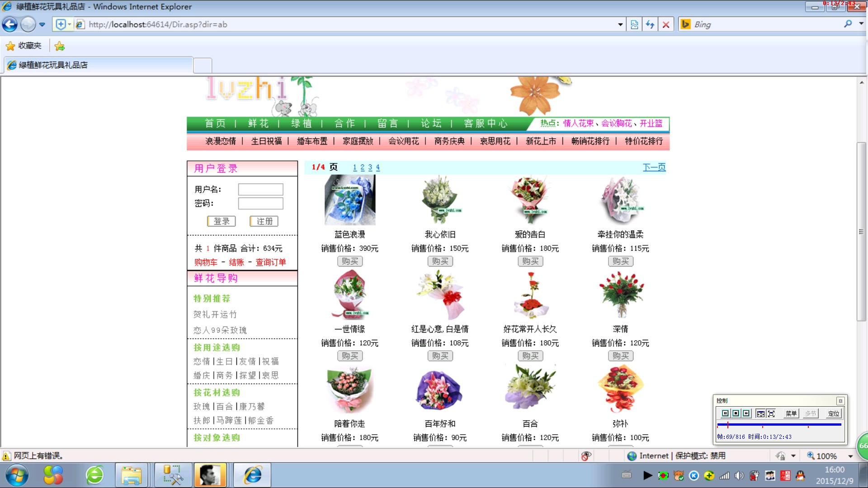
Task: Click the 贺礼开运竹 recommendation link
Action: [215, 314]
